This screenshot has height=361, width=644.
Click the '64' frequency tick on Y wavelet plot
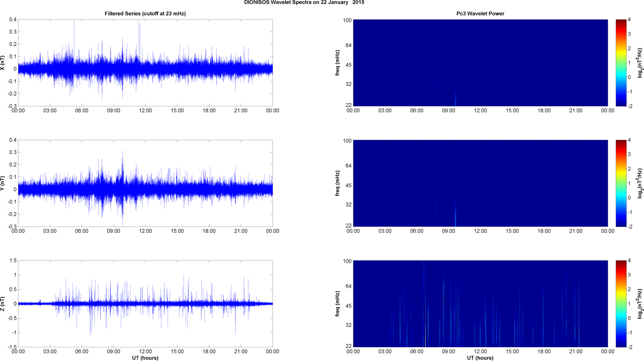pyautogui.click(x=348, y=166)
